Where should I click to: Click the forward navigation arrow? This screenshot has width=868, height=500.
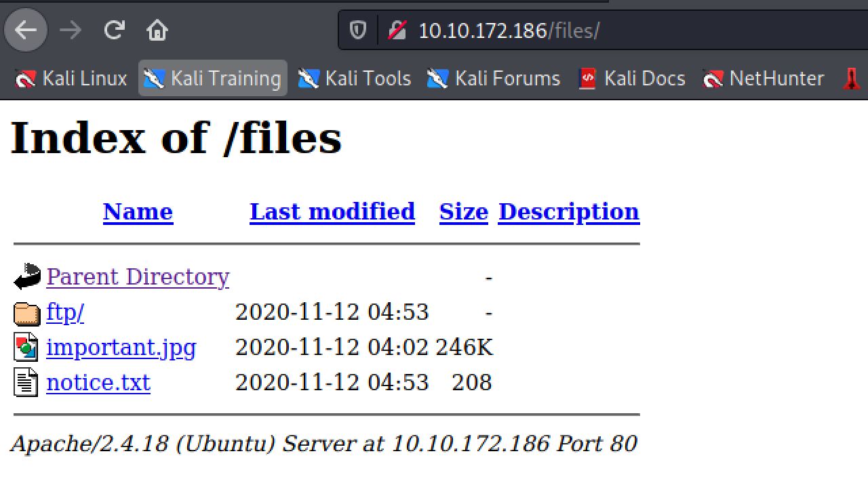(x=71, y=30)
